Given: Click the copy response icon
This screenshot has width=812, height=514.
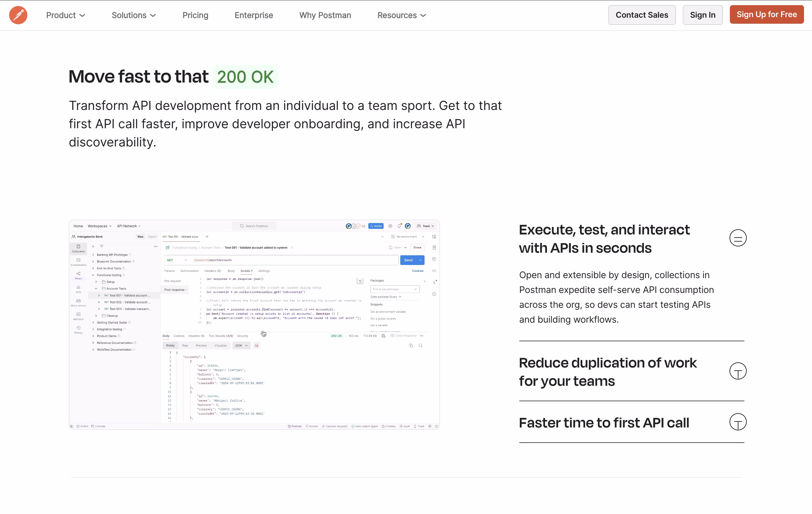Looking at the screenshot, I should tap(411, 346).
